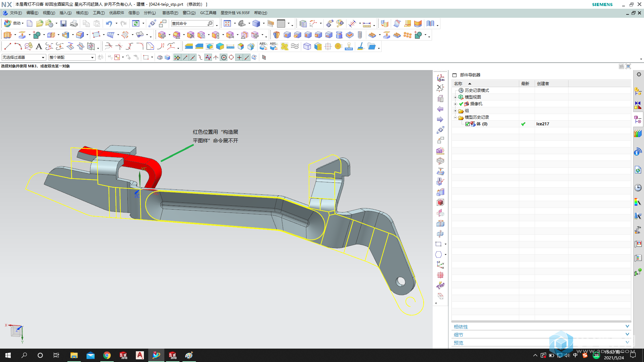Open the 编辑(E) menu
Screen dimensions: 644x362
click(32, 13)
